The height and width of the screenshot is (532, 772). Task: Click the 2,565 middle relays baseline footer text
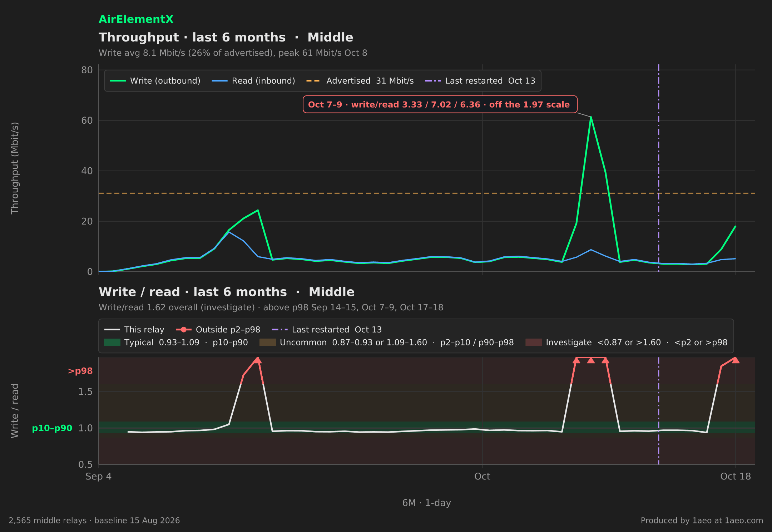[x=94, y=521]
